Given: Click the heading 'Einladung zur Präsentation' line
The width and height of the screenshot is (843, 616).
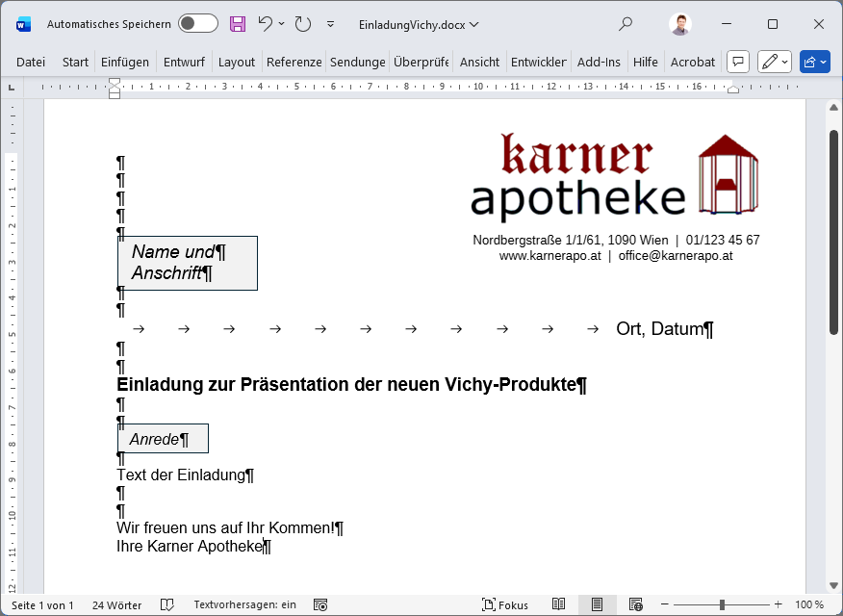Looking at the screenshot, I should pos(351,385).
